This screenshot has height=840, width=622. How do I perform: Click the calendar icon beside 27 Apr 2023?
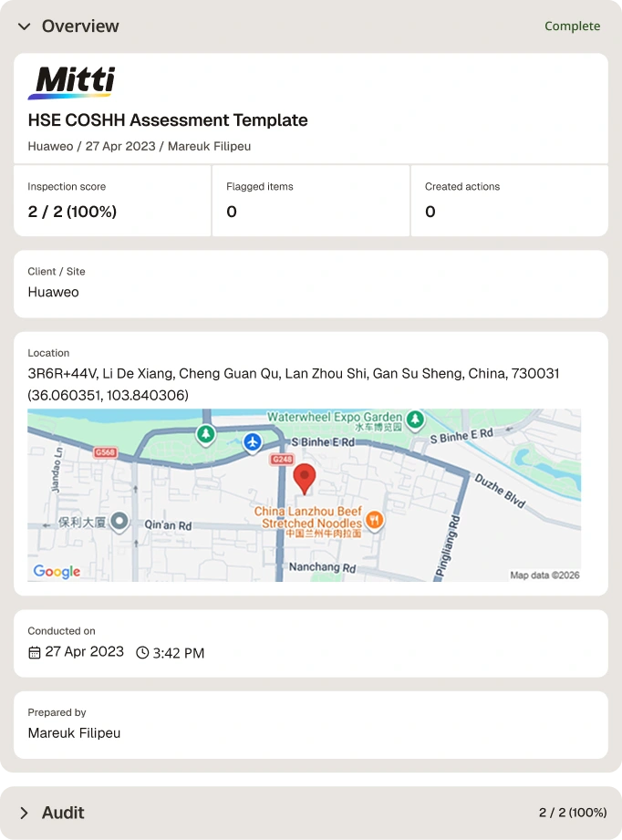tap(35, 652)
